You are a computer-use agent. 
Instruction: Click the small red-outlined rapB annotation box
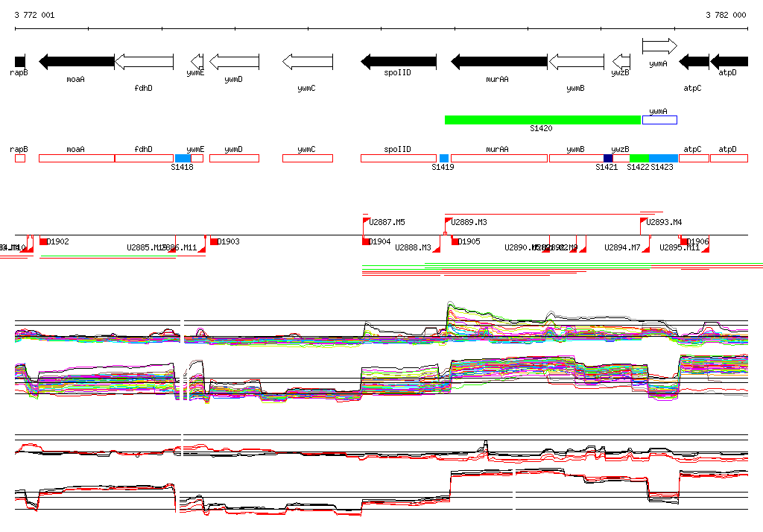tap(20, 158)
